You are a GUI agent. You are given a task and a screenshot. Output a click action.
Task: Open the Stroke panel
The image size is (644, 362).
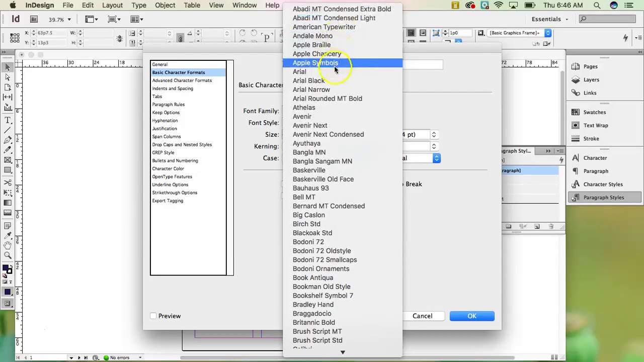[x=591, y=138]
